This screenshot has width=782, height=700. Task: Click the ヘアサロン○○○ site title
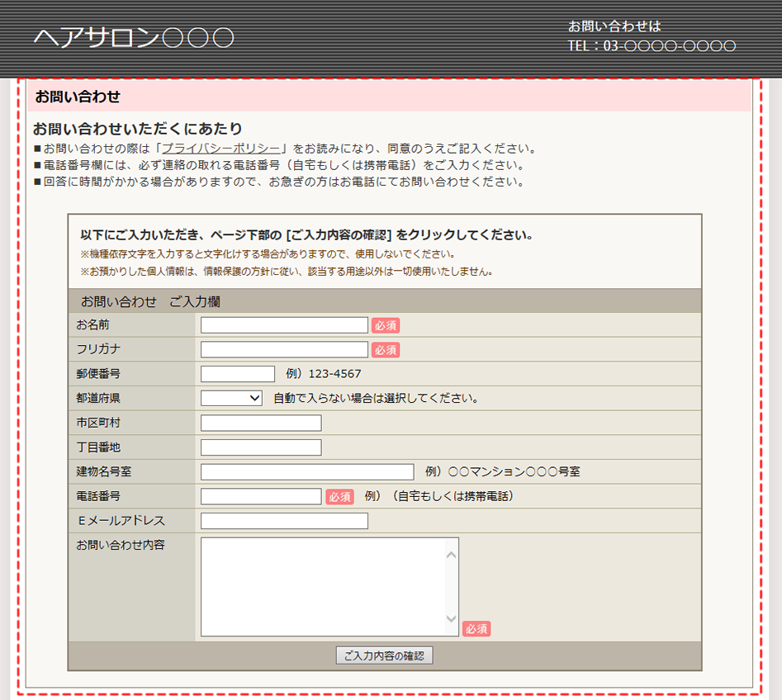click(x=134, y=38)
